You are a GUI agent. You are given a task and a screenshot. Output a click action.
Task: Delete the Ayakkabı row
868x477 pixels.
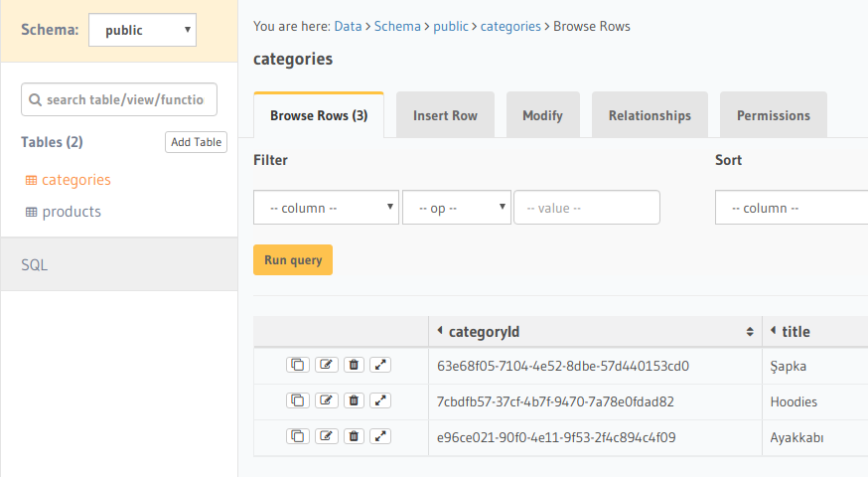[353, 436]
